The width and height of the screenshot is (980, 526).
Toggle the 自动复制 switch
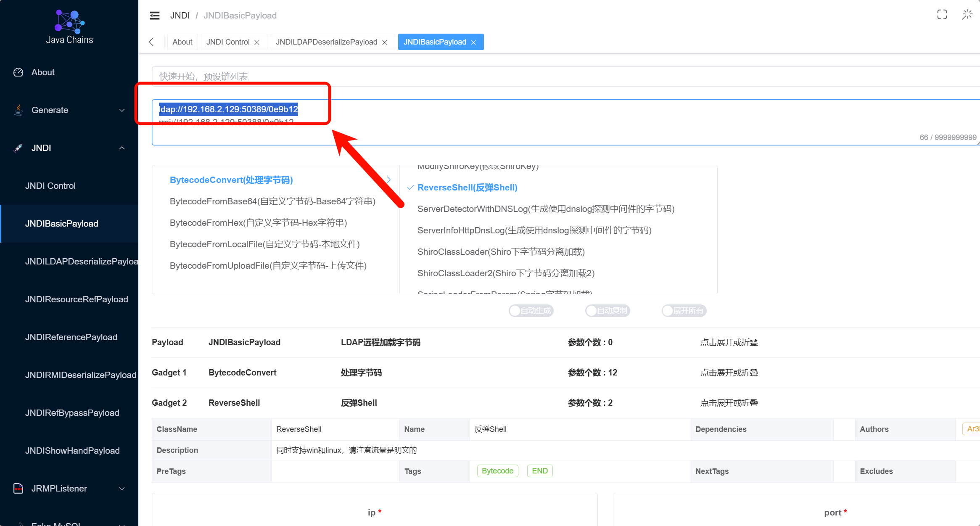(x=608, y=311)
